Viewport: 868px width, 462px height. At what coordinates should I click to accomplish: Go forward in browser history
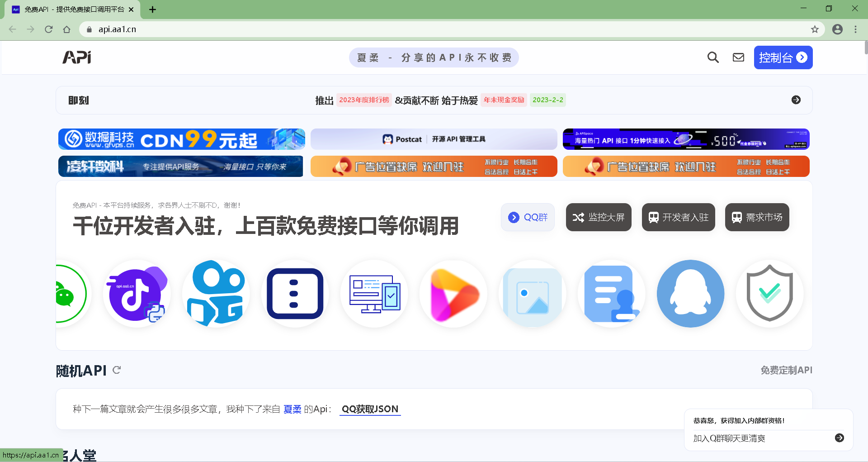tap(31, 29)
